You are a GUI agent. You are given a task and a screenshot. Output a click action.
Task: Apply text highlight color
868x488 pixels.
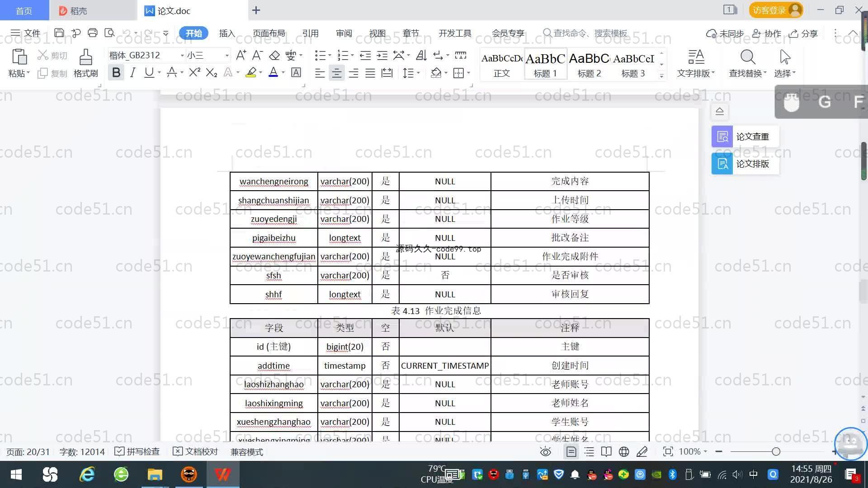point(251,73)
